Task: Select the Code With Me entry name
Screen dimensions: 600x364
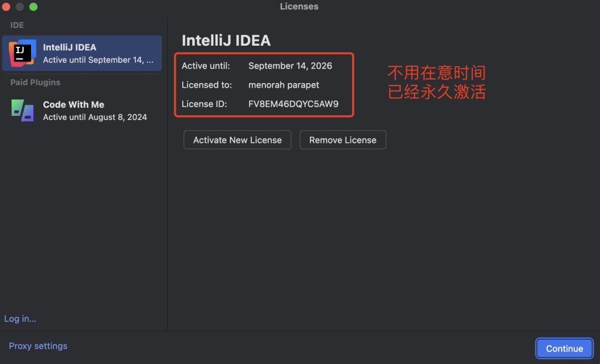Action: (73, 104)
